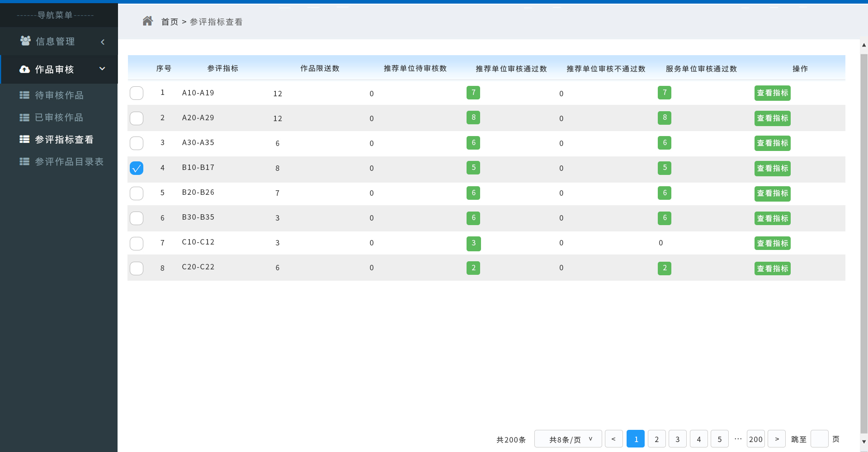Click the 信息管理 users icon
This screenshot has height=452, width=868.
pos(25,41)
